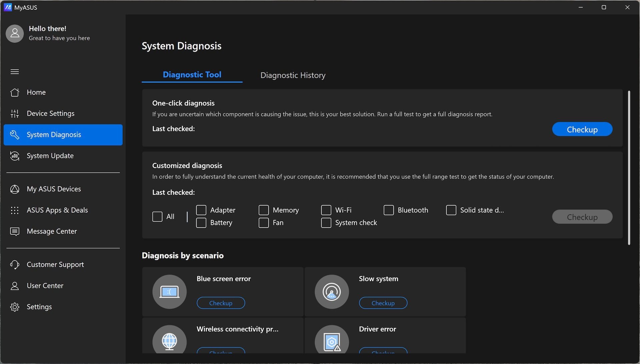This screenshot has width=640, height=364.
Task: Expand the hamburger menu in sidebar
Action: click(x=15, y=71)
